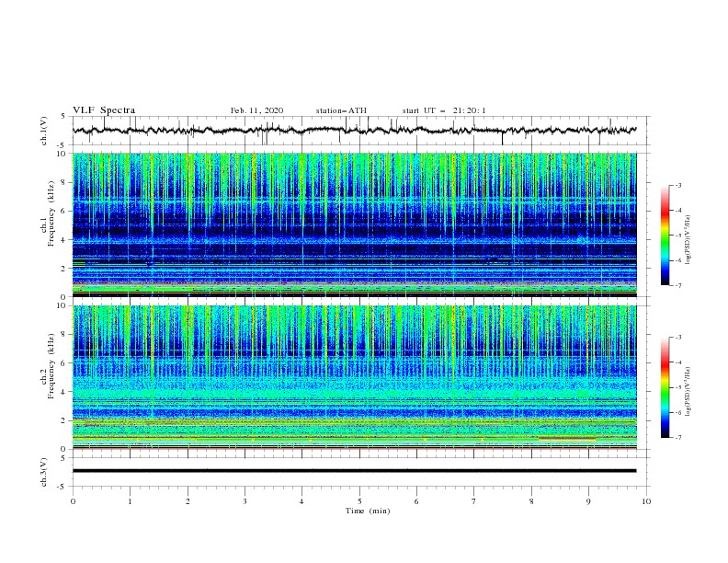Click the "Time (min)" axis label

[x=368, y=511]
